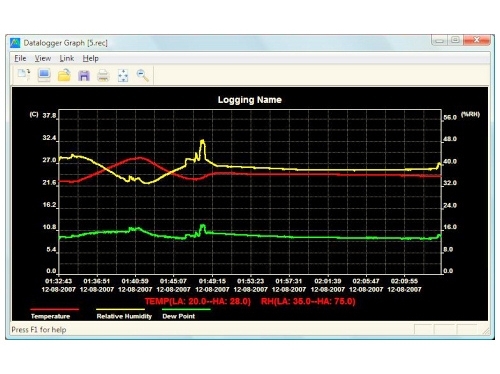Viewport: 500px width, 374px height.
Task: Open a file with the folder icon
Action: [x=64, y=75]
